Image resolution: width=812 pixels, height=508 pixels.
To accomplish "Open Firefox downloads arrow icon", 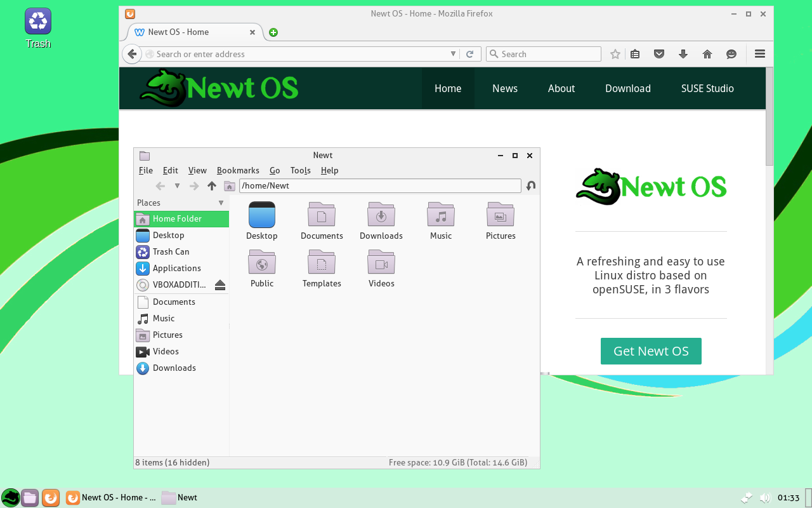I will point(683,54).
